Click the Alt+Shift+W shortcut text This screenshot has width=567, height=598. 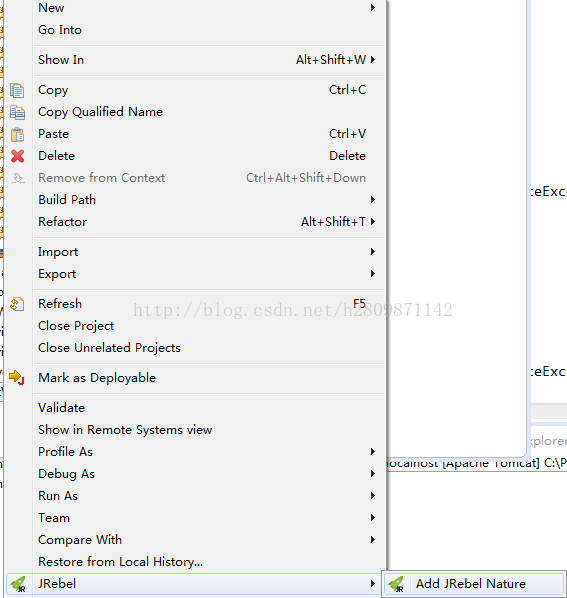coord(331,59)
